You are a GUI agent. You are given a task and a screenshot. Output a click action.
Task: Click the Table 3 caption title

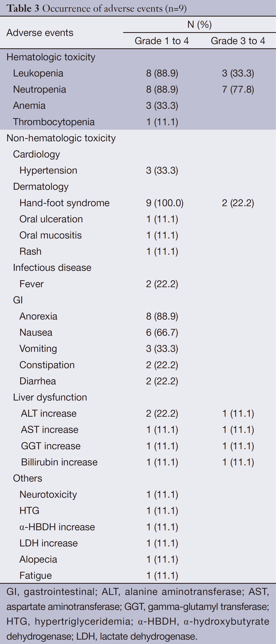coord(96,9)
